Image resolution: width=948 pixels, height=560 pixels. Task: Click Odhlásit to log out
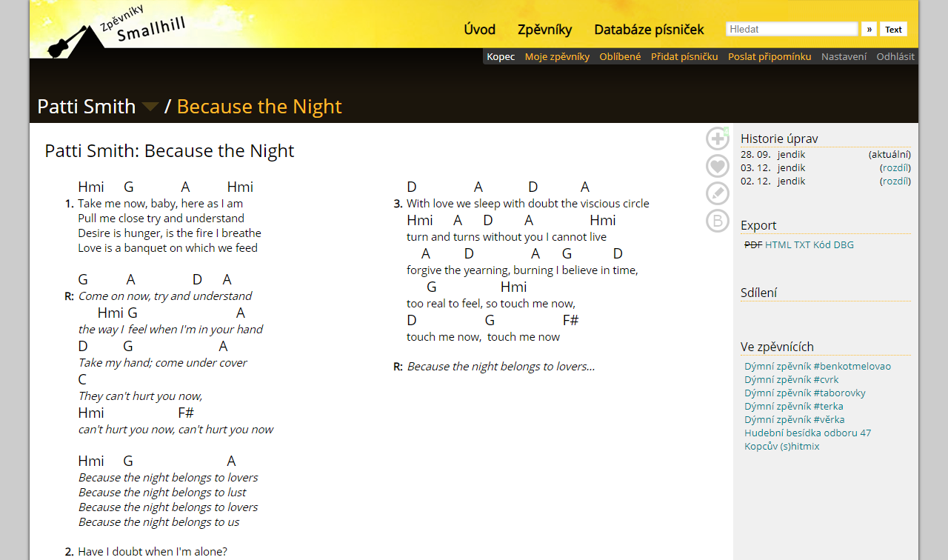[x=895, y=56]
